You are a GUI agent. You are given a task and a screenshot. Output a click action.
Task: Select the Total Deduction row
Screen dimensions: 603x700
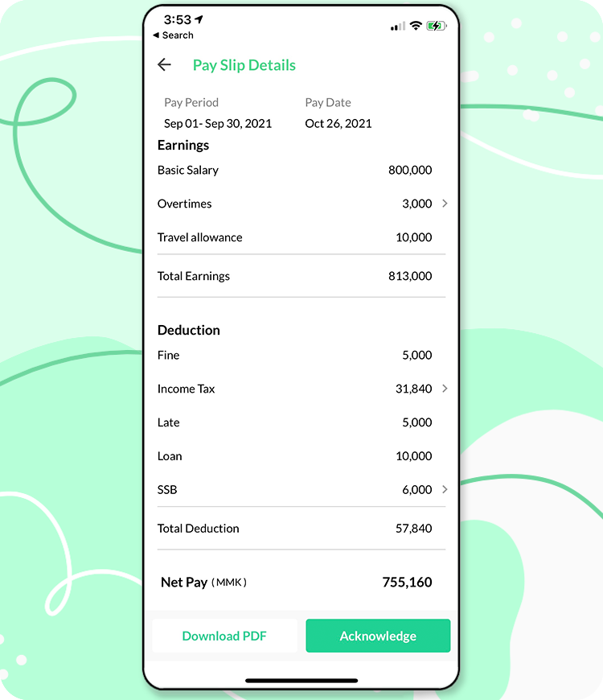click(301, 529)
